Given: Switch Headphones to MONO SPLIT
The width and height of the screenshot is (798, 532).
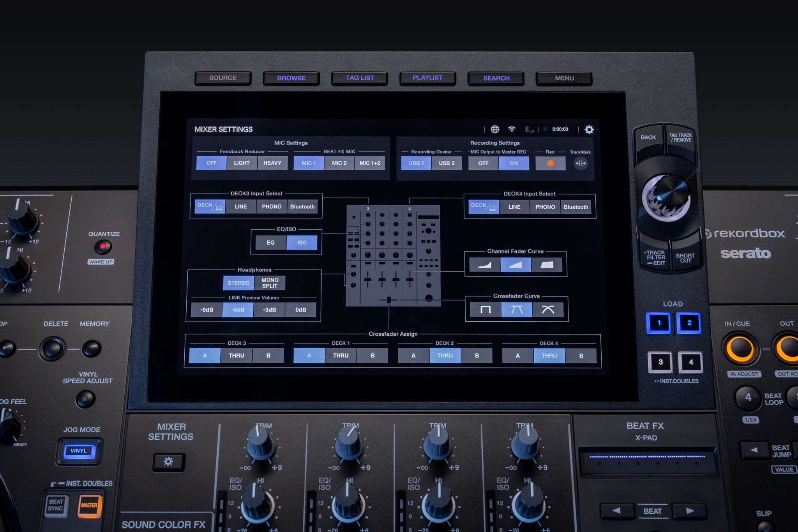Looking at the screenshot, I should tap(269, 283).
